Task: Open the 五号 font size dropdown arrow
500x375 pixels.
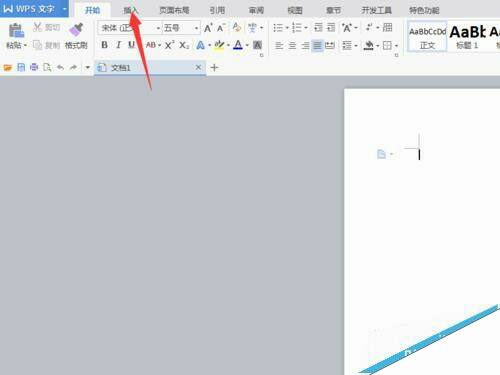Action: [197, 28]
